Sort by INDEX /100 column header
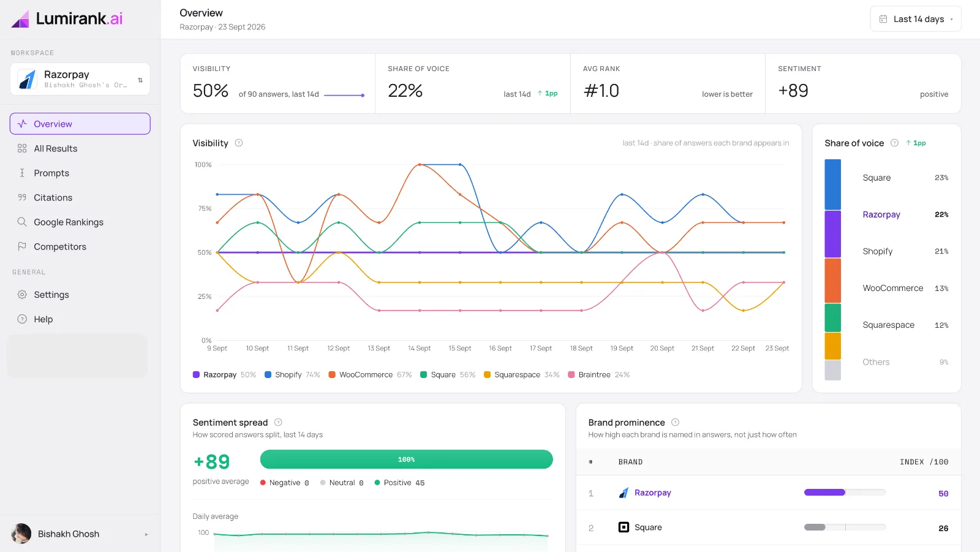 (924, 462)
